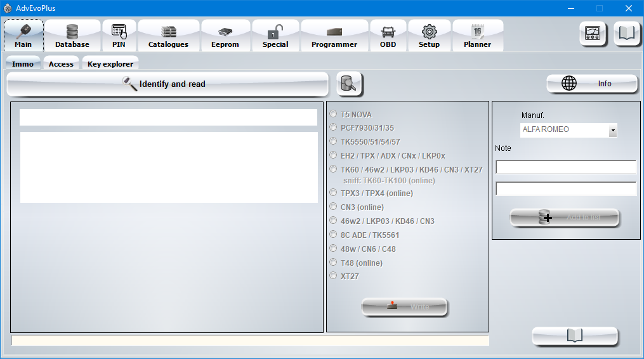
Task: Click the database search icon button
Action: pyautogui.click(x=349, y=84)
